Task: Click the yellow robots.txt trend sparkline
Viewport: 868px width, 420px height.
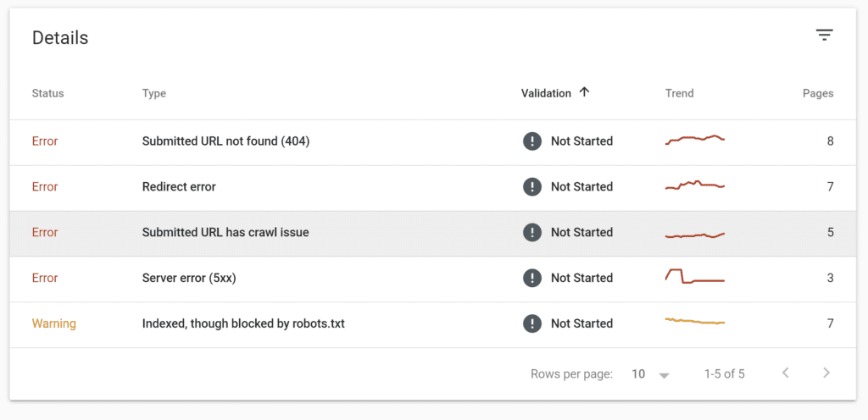Action: point(695,321)
